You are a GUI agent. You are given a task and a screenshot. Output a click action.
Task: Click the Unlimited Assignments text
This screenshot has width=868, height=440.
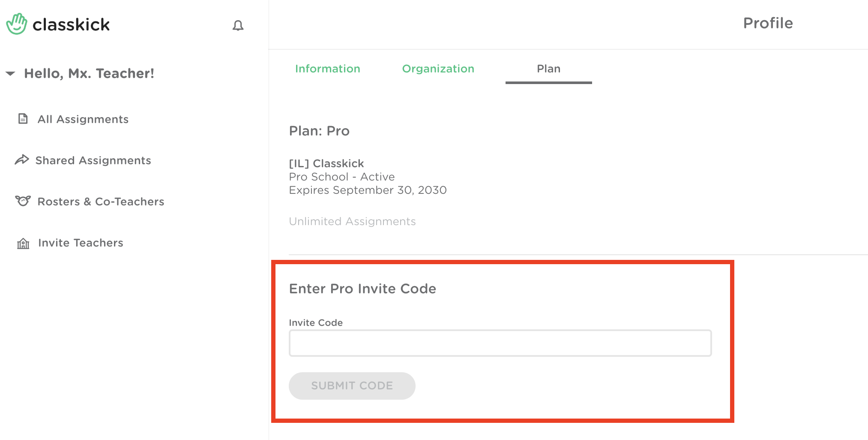(352, 221)
